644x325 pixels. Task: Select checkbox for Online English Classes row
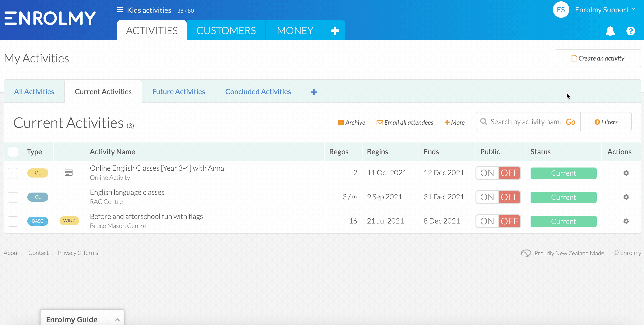(x=13, y=173)
